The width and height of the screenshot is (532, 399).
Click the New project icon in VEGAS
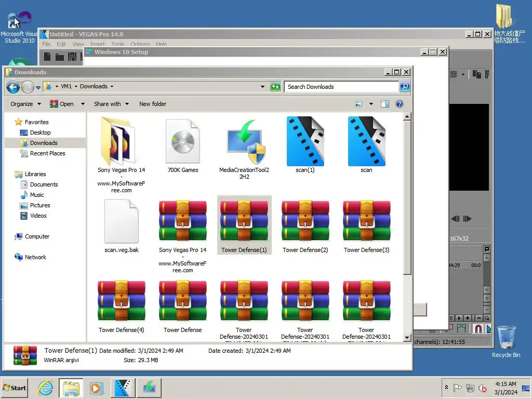(47, 57)
